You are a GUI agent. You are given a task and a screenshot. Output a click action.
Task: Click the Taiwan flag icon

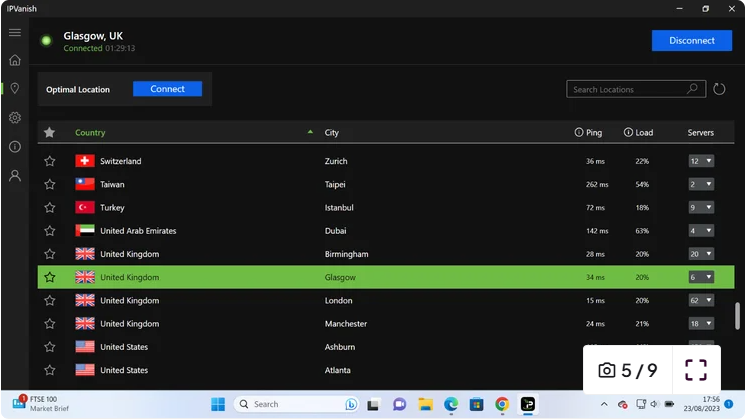tap(85, 184)
